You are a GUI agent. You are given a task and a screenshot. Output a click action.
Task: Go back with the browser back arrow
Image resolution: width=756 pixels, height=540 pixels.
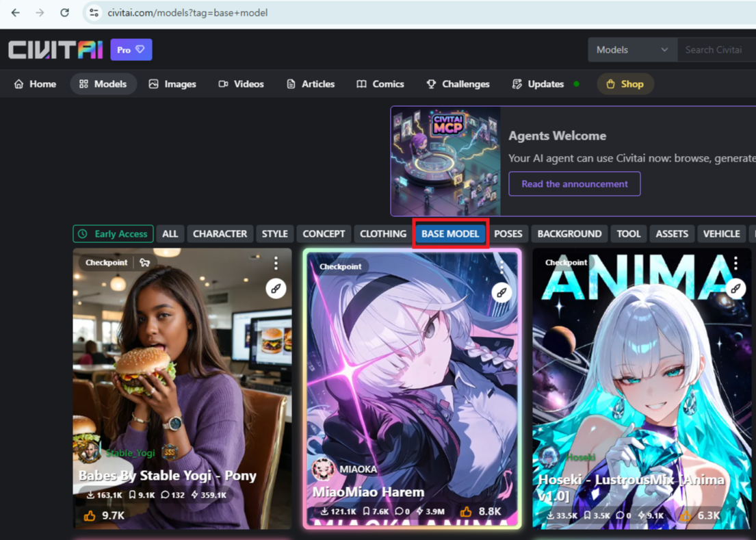[x=16, y=13]
